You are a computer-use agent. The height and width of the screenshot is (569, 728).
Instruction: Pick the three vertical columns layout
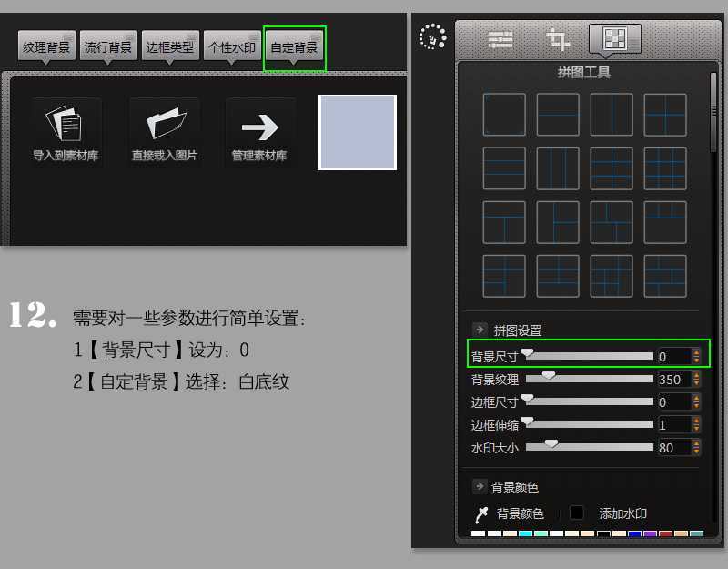558,168
